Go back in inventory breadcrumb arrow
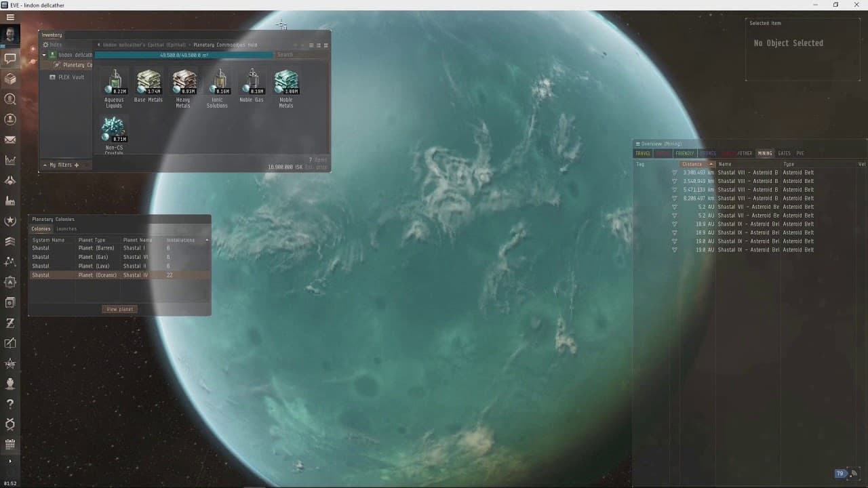This screenshot has height=488, width=868. pos(99,45)
